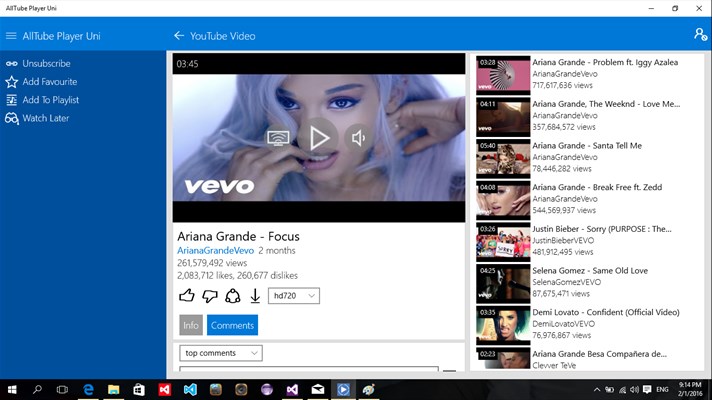Select Watch Later in the sidebar
Screen dimensions: 712x400
coord(37,118)
